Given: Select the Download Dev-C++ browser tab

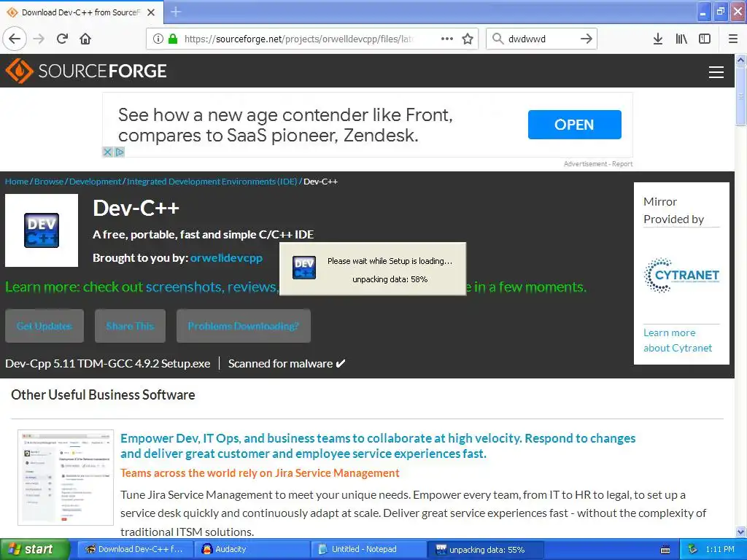Looking at the screenshot, I should (81, 12).
